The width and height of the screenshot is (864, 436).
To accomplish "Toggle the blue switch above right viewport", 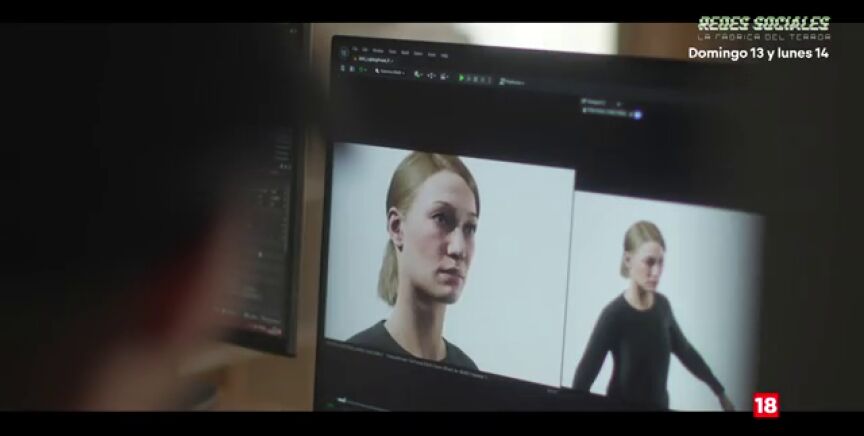I will 637,115.
